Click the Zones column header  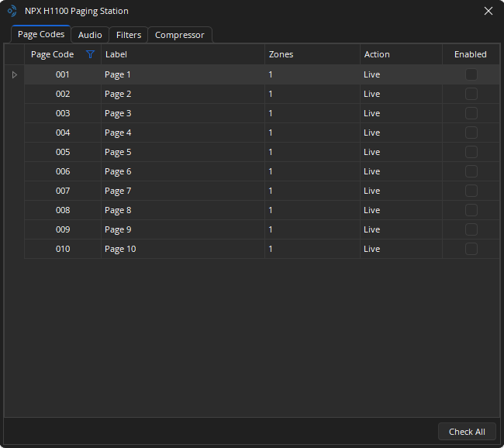312,54
